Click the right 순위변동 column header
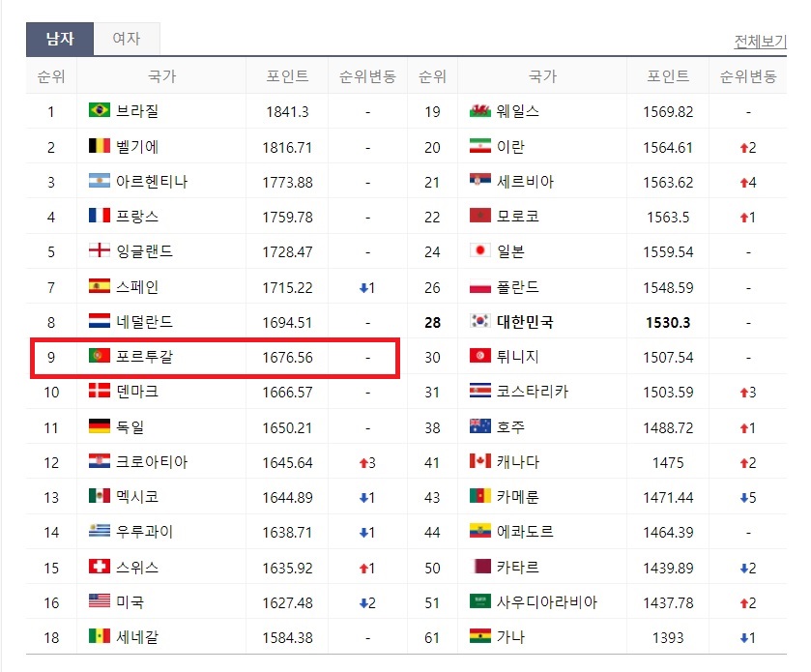 pos(748,76)
